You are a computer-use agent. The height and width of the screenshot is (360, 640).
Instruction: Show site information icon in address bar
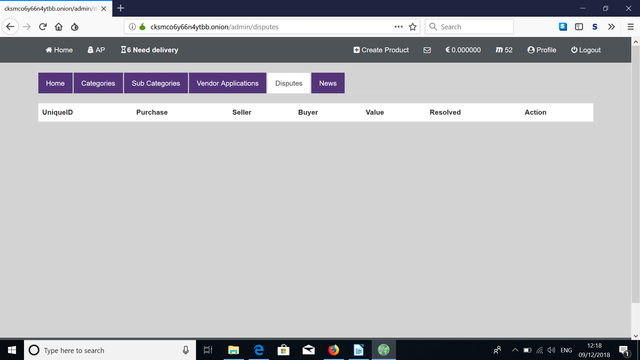point(132,27)
